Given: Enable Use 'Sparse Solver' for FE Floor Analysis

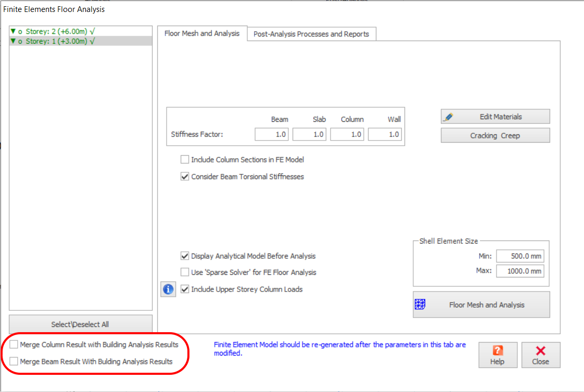Looking at the screenshot, I should pyautogui.click(x=185, y=272).
